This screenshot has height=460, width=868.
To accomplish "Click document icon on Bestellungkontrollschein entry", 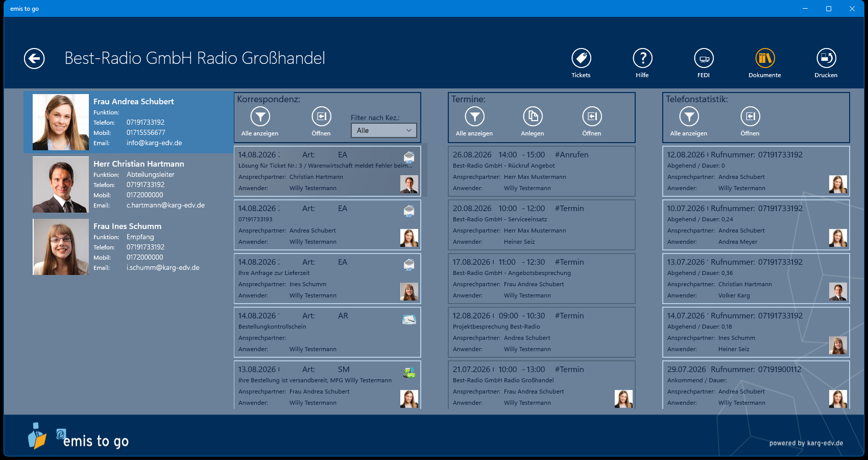I will [x=409, y=319].
